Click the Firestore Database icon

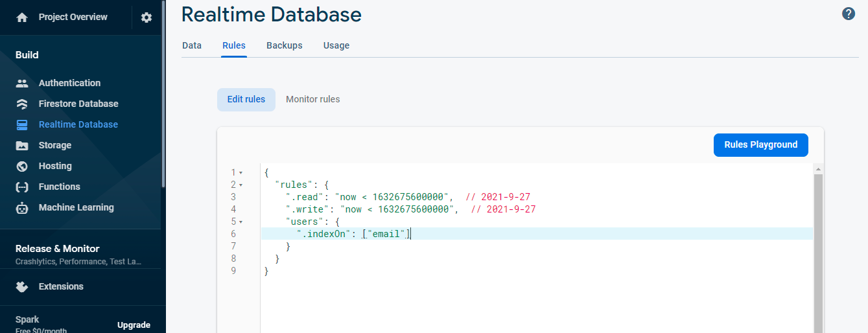coord(22,104)
